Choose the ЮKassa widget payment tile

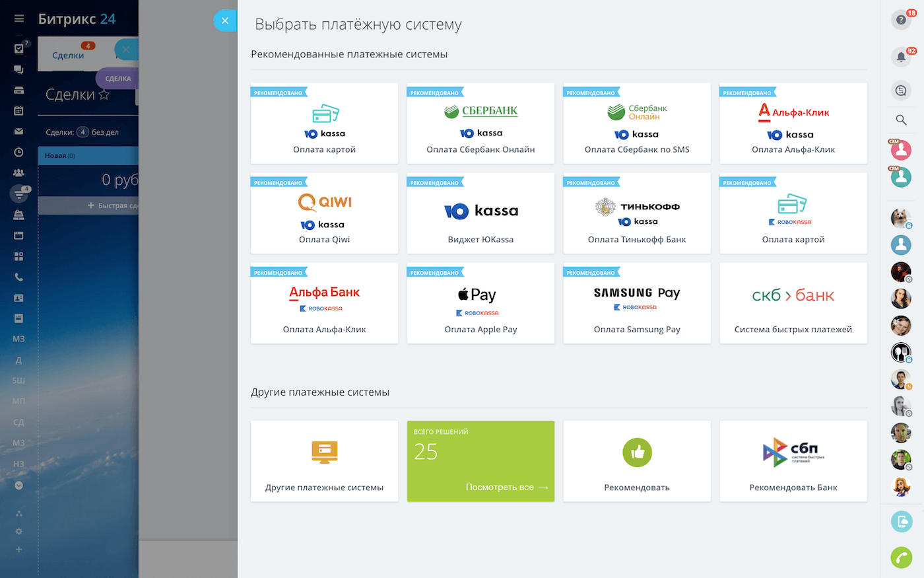480,213
